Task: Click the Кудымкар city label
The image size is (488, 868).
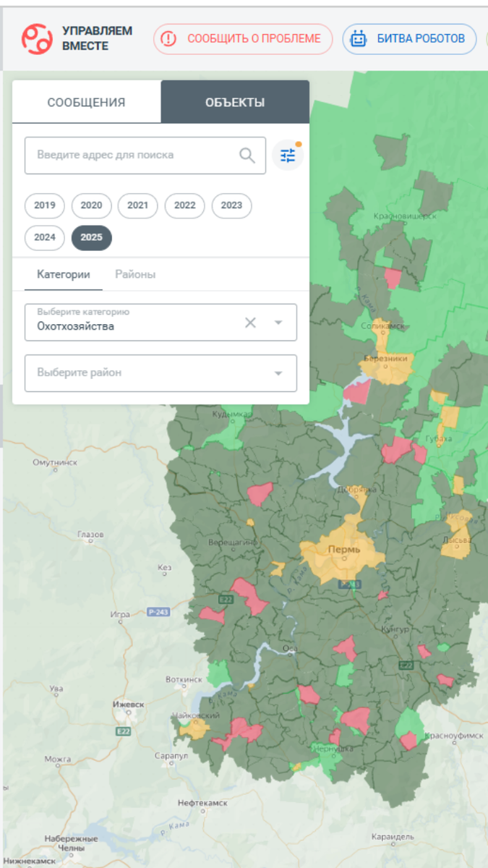Action: (232, 414)
